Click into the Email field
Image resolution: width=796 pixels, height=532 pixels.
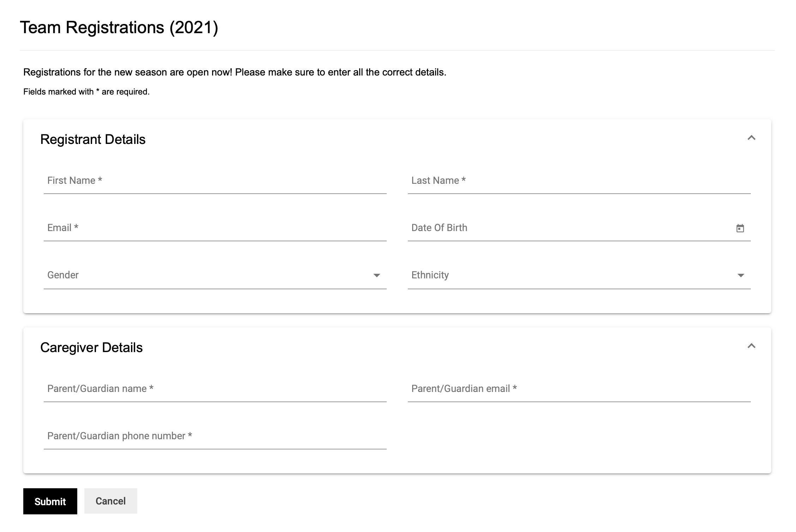tap(215, 228)
